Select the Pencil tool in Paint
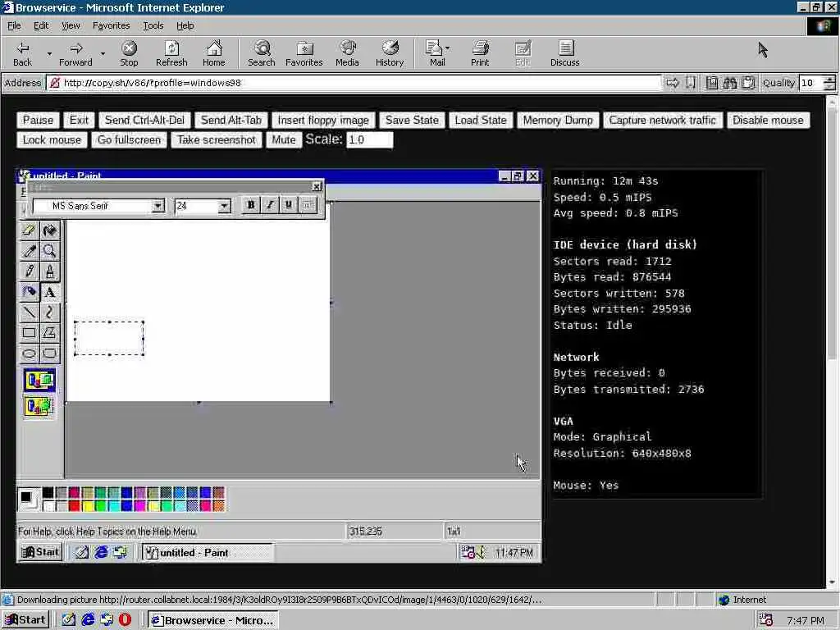Screen dimensions: 840x630 (30, 272)
